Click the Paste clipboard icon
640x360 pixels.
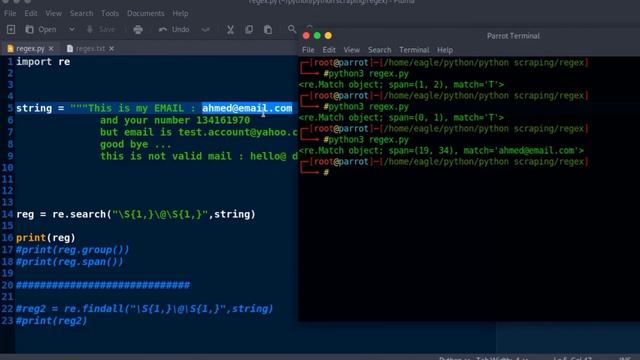[268, 29]
